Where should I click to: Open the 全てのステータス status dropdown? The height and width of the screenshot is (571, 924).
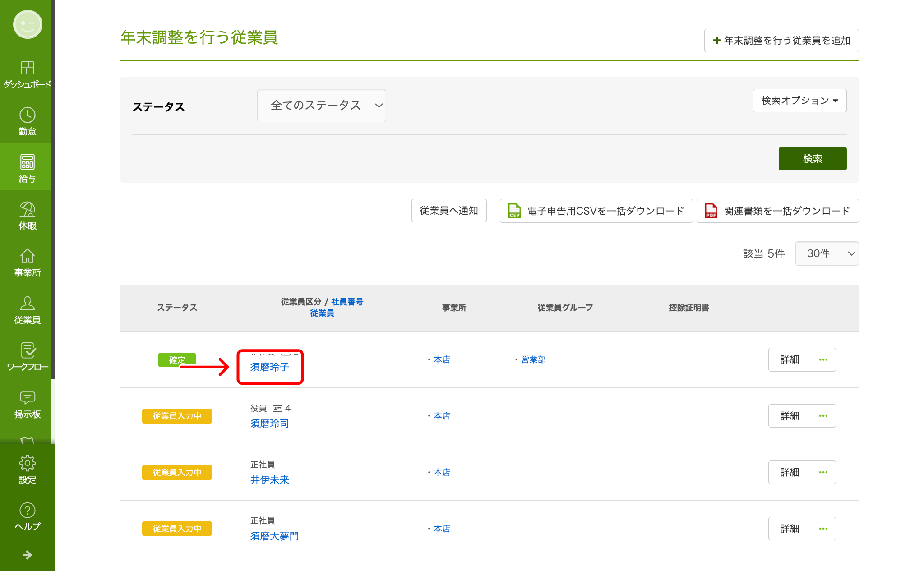(321, 106)
